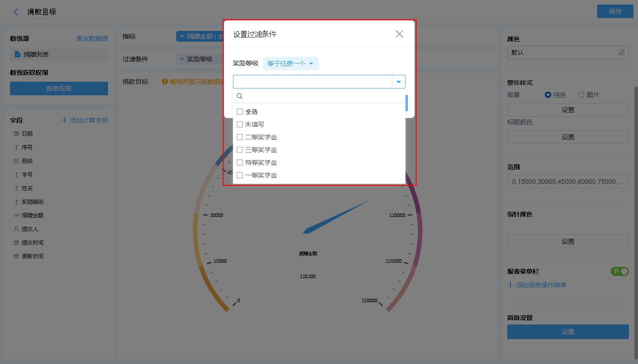This screenshot has height=364, width=638.
Task: Close the filter condition dialog
Action: point(399,34)
